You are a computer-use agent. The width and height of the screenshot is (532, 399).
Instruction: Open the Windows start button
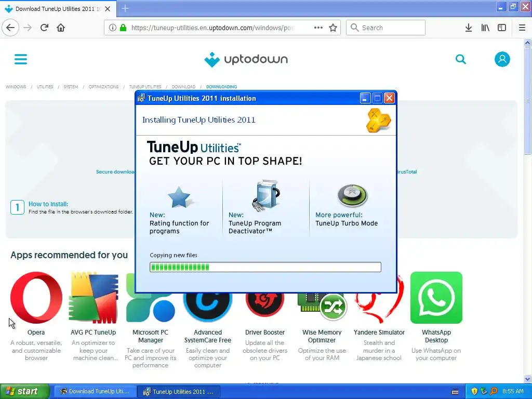25,391
